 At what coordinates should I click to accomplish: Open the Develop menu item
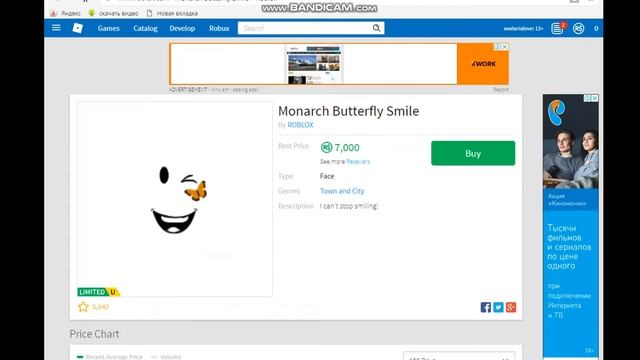pyautogui.click(x=182, y=28)
